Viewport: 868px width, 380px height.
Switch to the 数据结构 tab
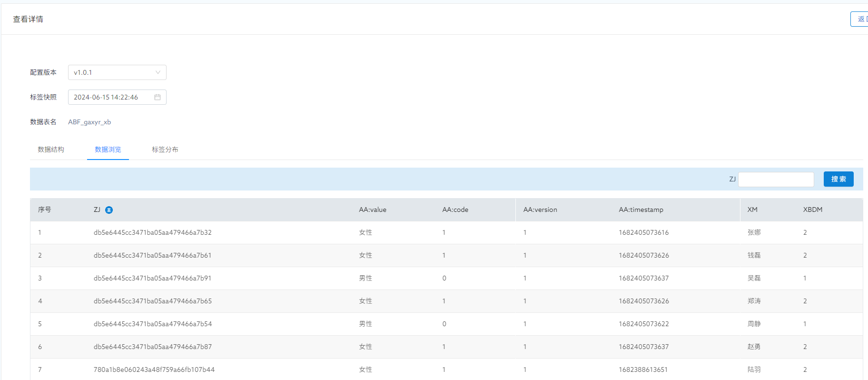pyautogui.click(x=51, y=150)
